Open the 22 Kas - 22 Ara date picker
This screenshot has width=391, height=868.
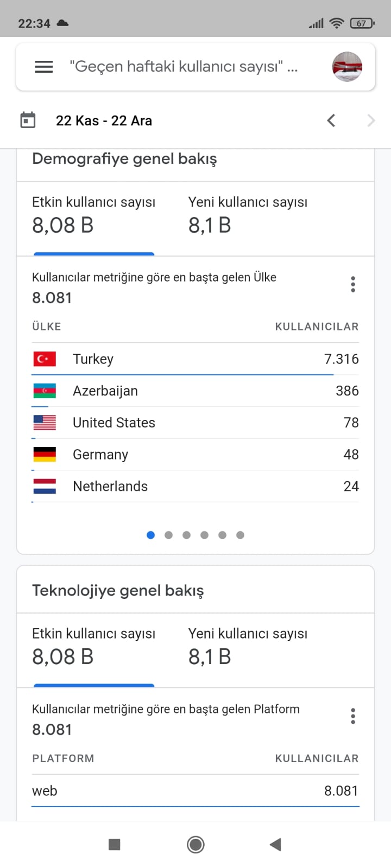coord(104,120)
